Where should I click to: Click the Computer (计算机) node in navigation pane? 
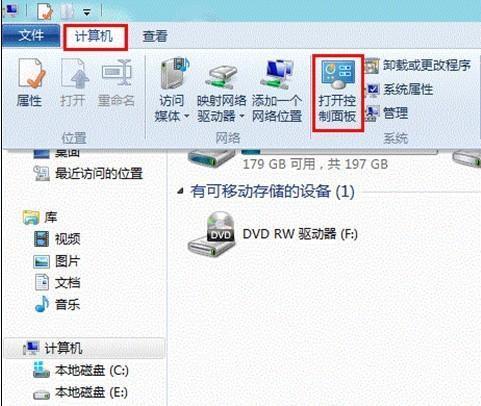pyautogui.click(x=63, y=349)
